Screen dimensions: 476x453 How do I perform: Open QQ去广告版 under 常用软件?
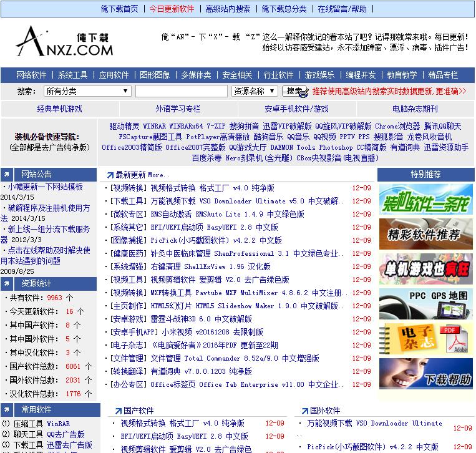66,434
